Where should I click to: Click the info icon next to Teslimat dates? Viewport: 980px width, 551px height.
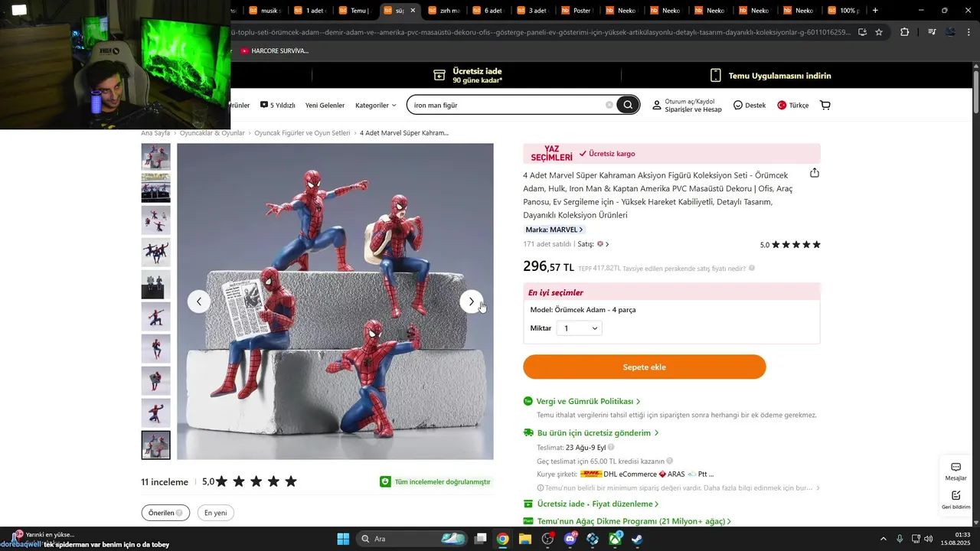pyautogui.click(x=611, y=447)
